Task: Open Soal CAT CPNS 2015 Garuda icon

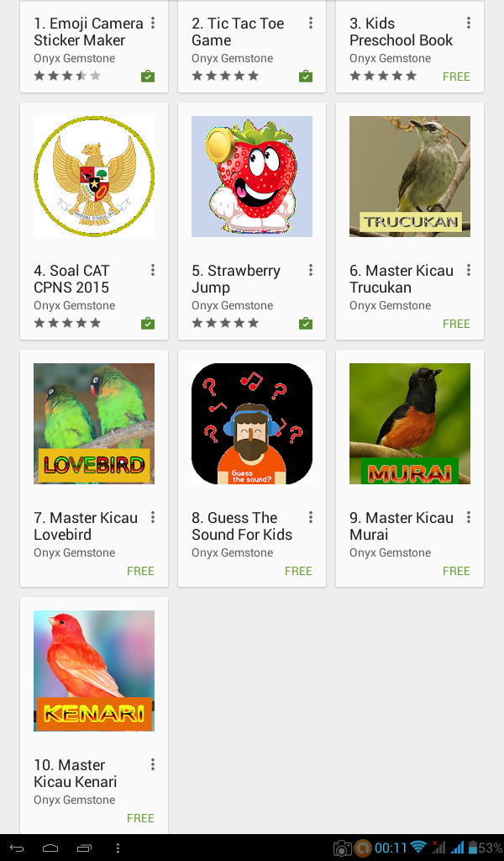Action: [x=94, y=177]
